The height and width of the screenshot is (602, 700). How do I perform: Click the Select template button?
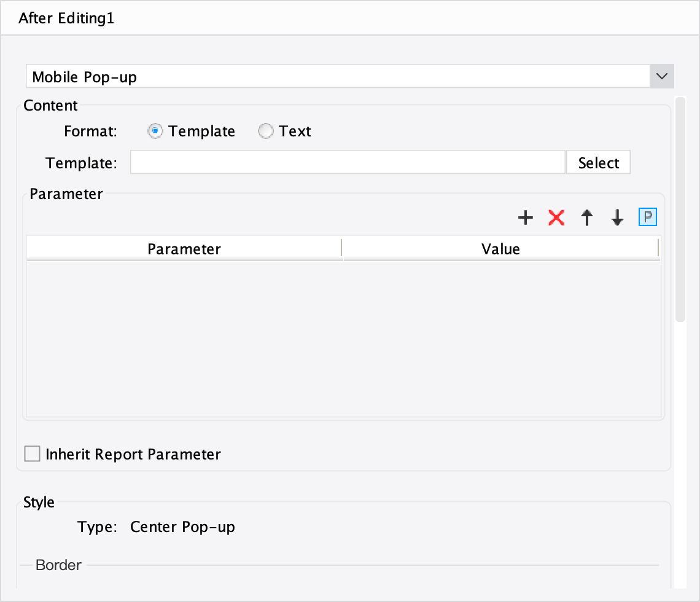tap(598, 163)
